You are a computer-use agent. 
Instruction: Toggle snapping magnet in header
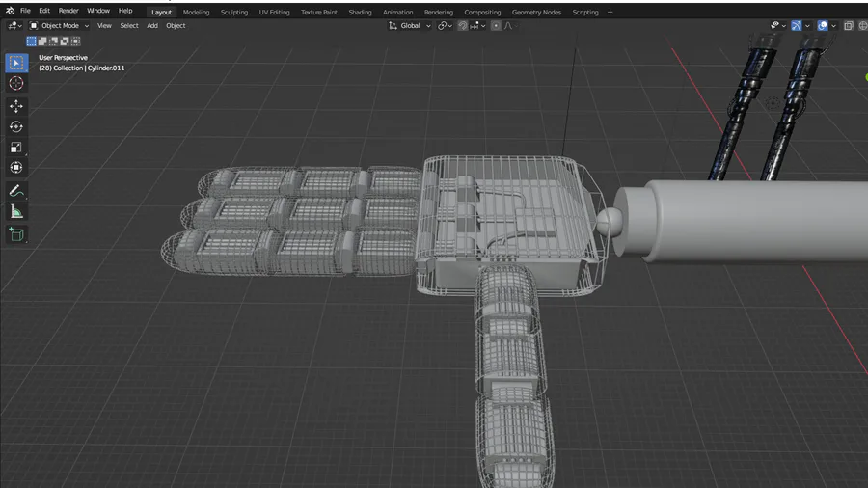[462, 25]
